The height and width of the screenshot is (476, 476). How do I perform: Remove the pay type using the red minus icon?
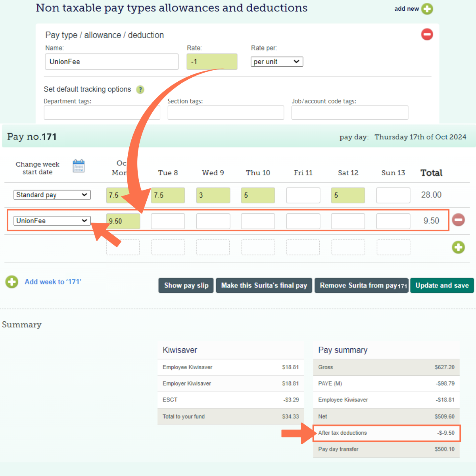point(427,35)
